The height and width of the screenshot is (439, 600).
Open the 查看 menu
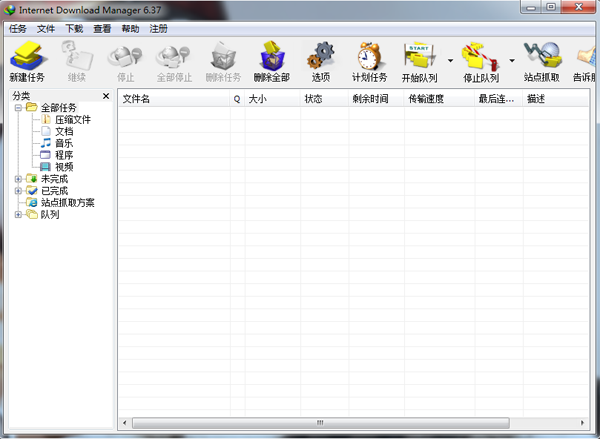[x=102, y=29]
